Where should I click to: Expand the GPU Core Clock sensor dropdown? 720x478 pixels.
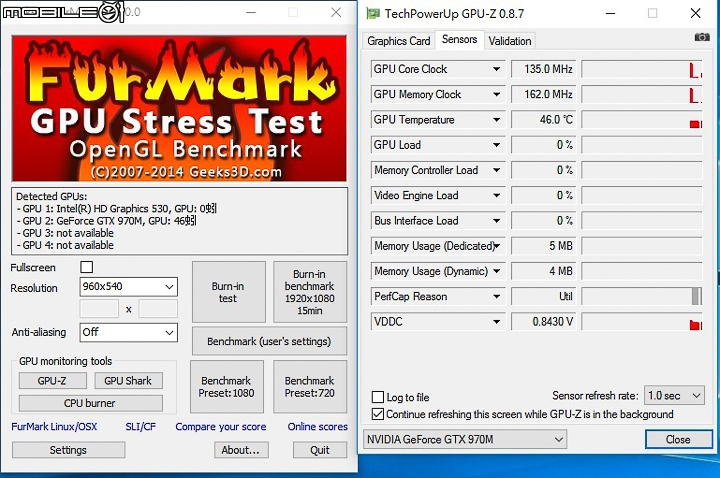496,69
